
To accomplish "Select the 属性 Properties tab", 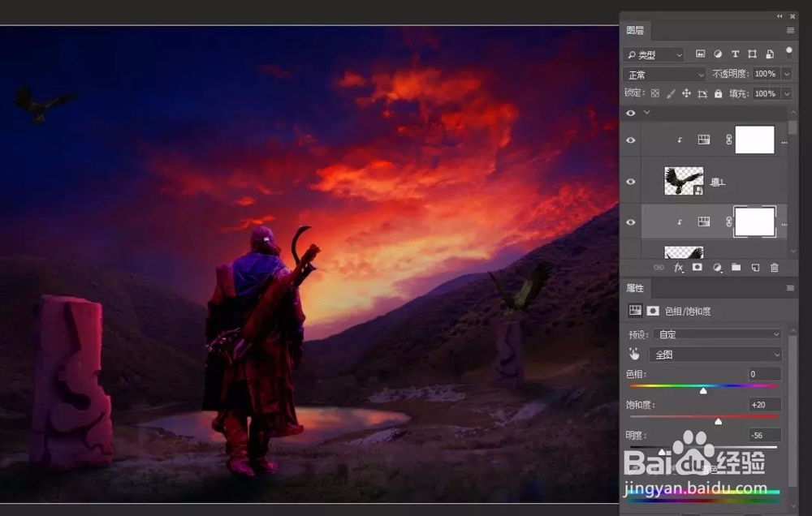I will point(635,288).
